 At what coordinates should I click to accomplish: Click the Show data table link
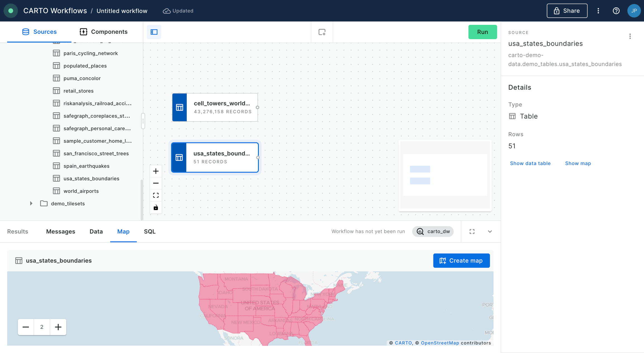point(530,163)
